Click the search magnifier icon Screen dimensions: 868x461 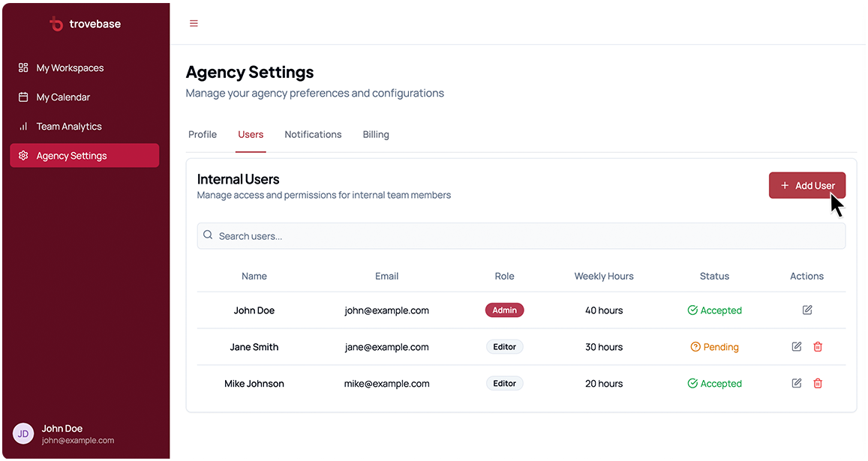point(208,235)
